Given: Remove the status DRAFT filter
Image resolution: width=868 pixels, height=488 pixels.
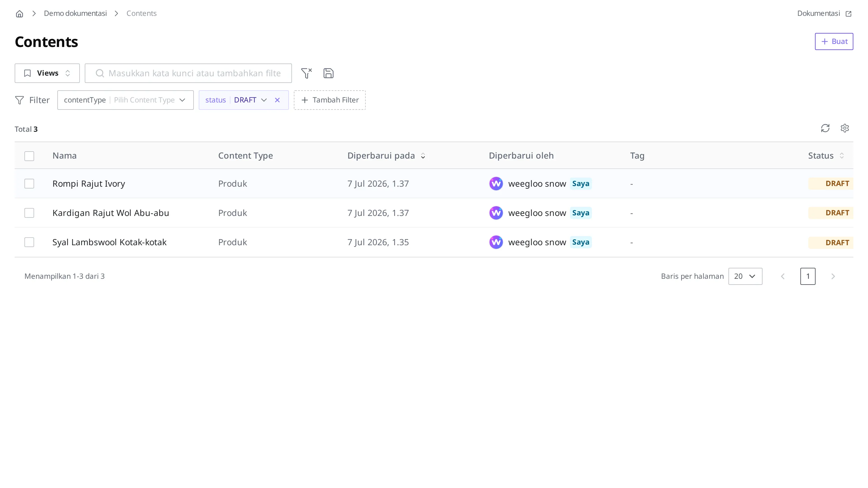Looking at the screenshot, I should [277, 100].
